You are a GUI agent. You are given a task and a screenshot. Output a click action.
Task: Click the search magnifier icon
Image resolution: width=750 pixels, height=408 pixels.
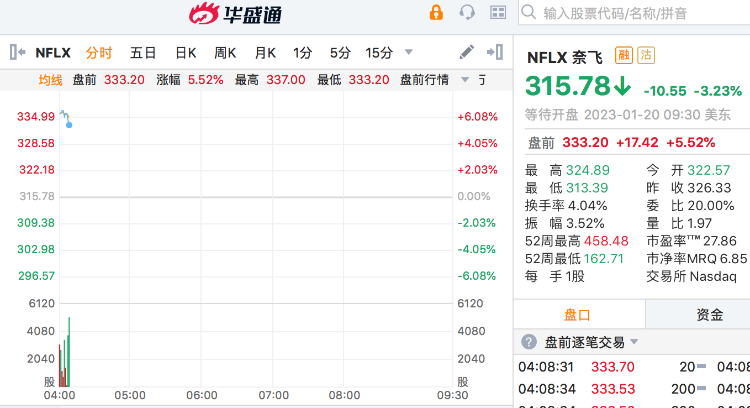click(529, 12)
